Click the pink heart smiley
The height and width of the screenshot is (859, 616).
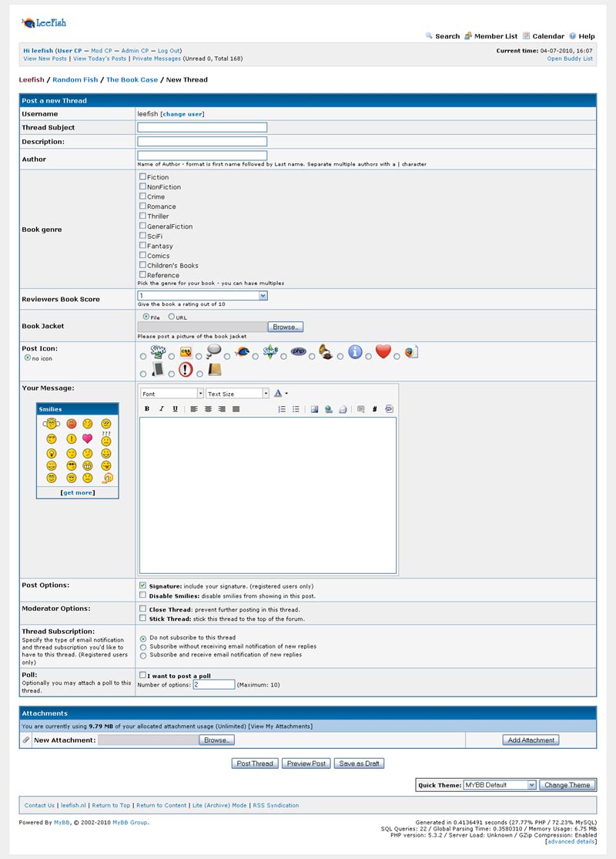pos(87,438)
